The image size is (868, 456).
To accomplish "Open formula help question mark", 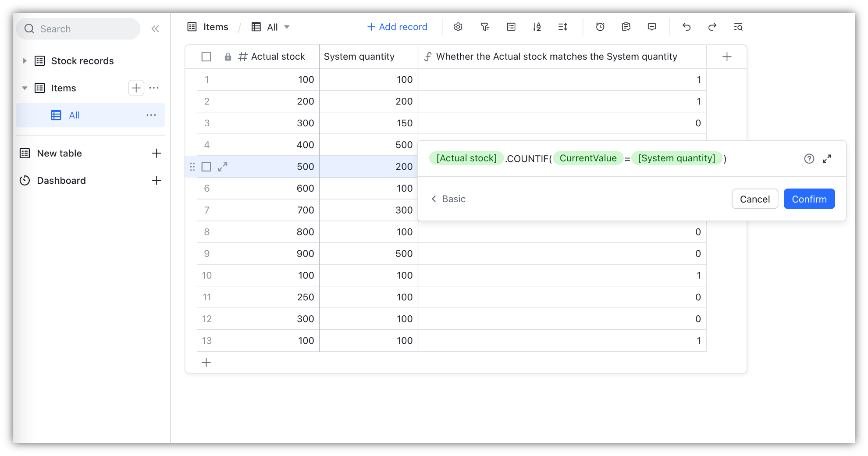I will click(x=809, y=159).
